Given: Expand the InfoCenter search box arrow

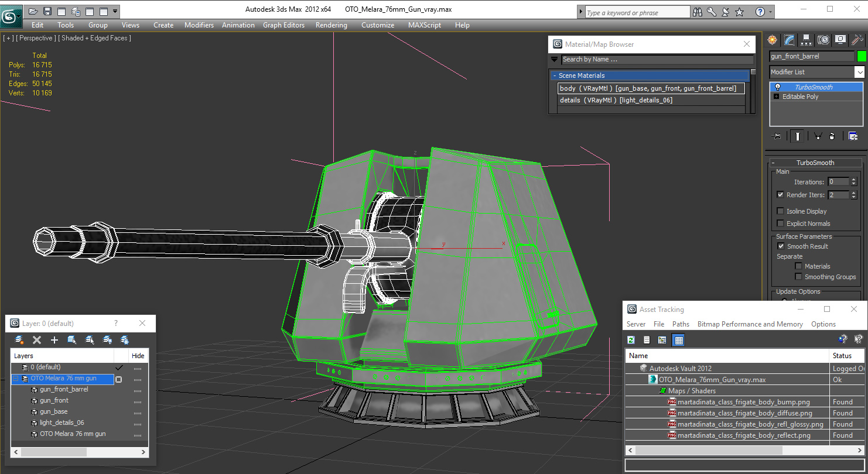Looking at the screenshot, I should 580,12.
